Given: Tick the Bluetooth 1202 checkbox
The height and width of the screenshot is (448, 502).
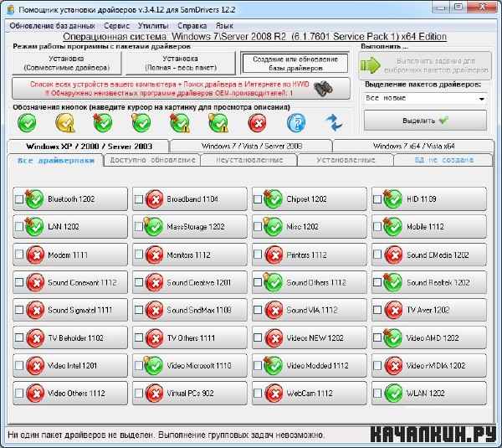Looking at the screenshot, I should [x=19, y=199].
